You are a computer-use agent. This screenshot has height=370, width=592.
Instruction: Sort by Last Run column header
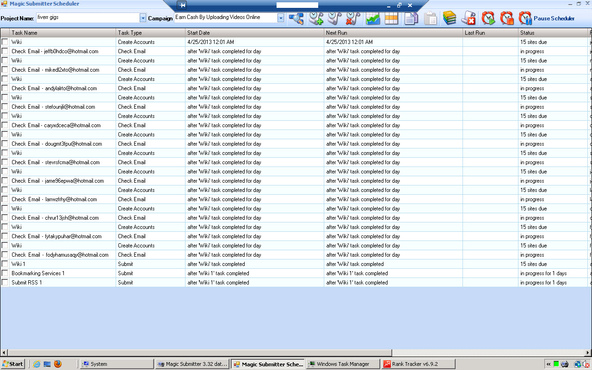point(490,33)
